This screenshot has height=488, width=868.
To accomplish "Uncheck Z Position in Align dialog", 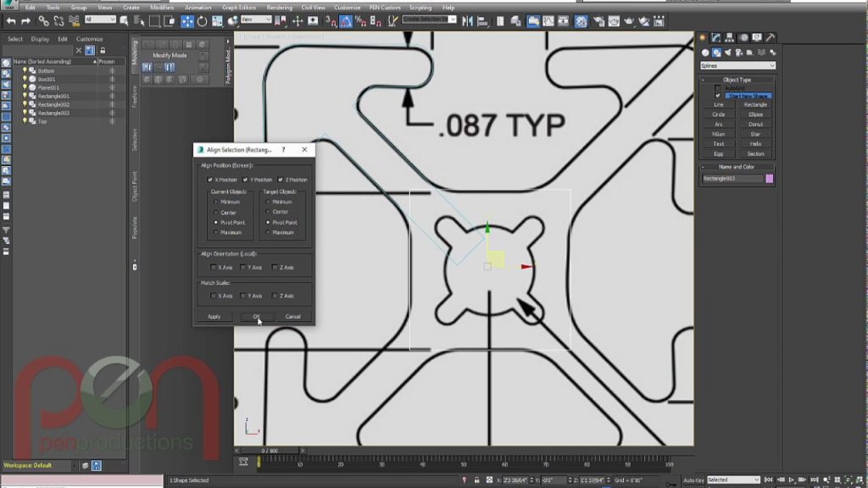I will [281, 179].
